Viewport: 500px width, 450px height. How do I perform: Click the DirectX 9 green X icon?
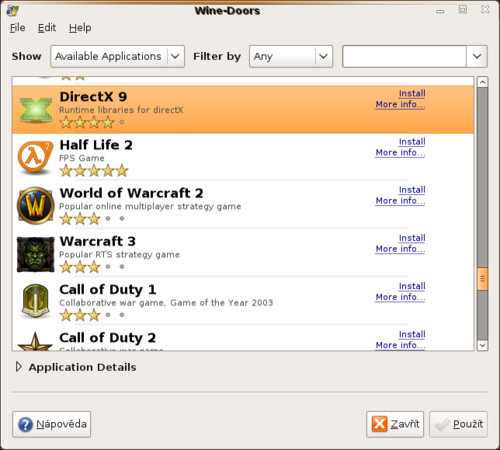point(36,110)
